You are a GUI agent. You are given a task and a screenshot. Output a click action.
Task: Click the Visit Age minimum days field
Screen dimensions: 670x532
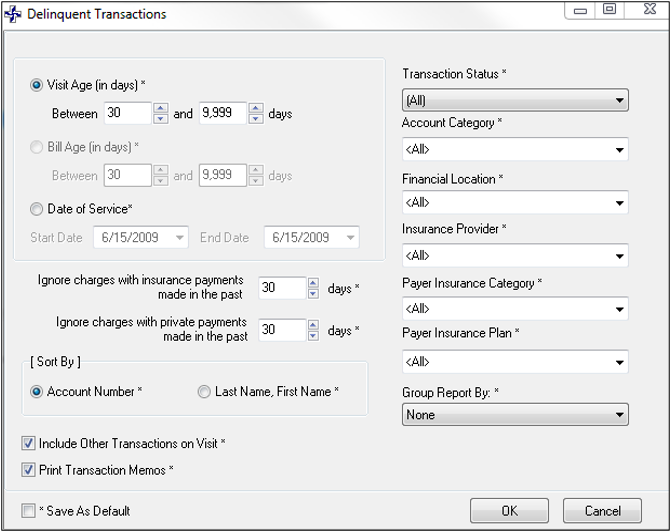pyautogui.click(x=127, y=114)
